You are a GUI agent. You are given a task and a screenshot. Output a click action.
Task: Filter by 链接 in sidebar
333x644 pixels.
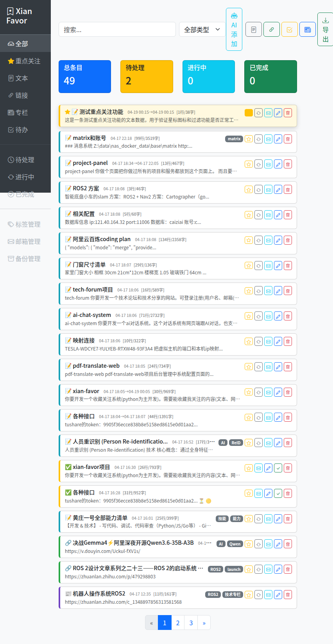click(25, 95)
